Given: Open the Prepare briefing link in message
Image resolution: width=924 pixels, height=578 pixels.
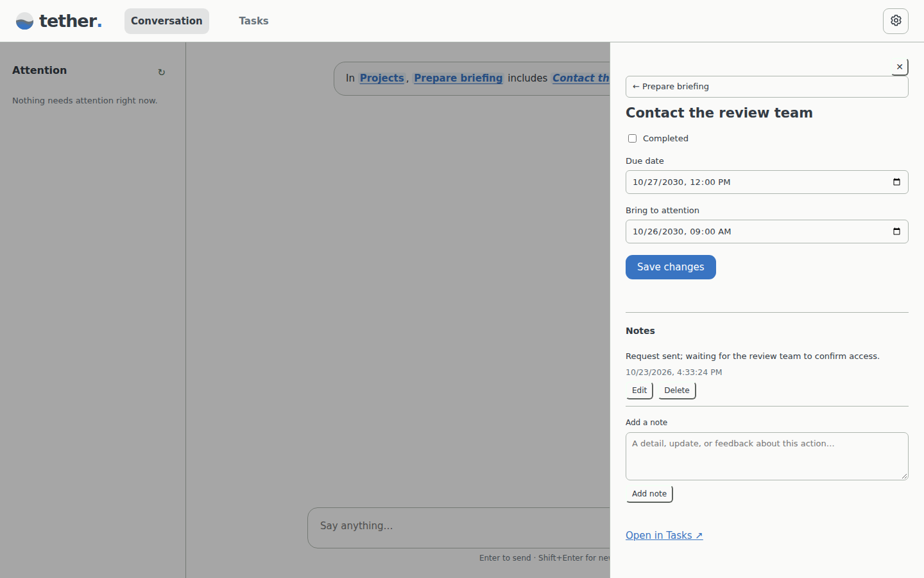Looking at the screenshot, I should pos(458,78).
